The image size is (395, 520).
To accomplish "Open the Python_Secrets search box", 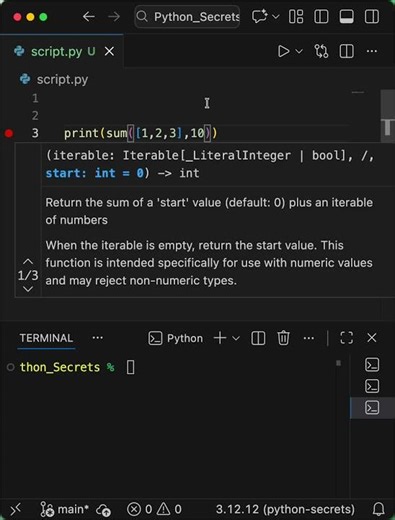I will [x=187, y=16].
